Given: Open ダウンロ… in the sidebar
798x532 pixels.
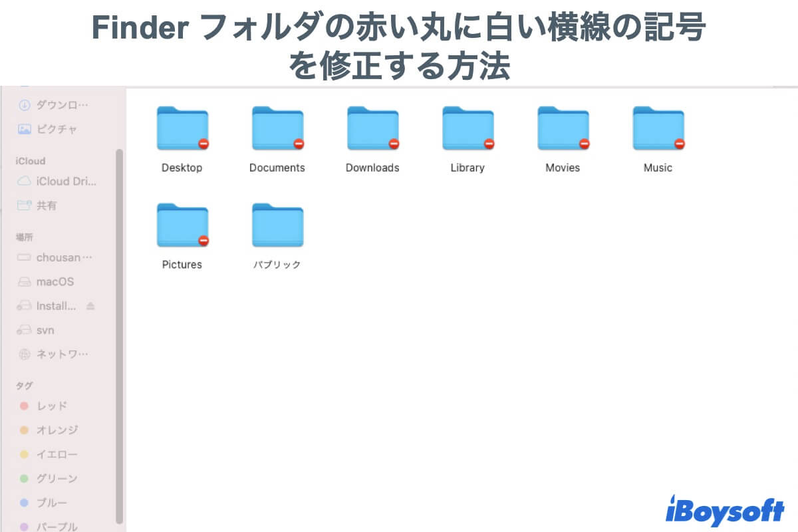Looking at the screenshot, I should pos(53,104).
